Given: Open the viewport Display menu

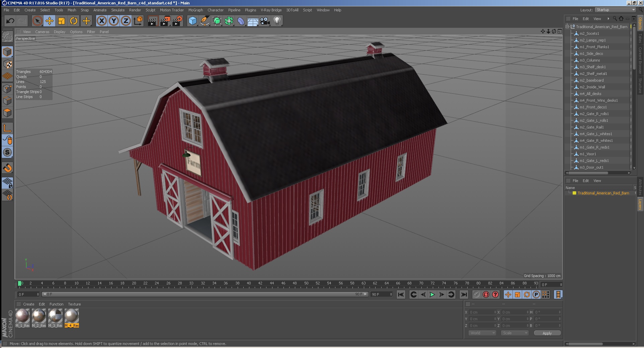Looking at the screenshot, I should point(60,32).
